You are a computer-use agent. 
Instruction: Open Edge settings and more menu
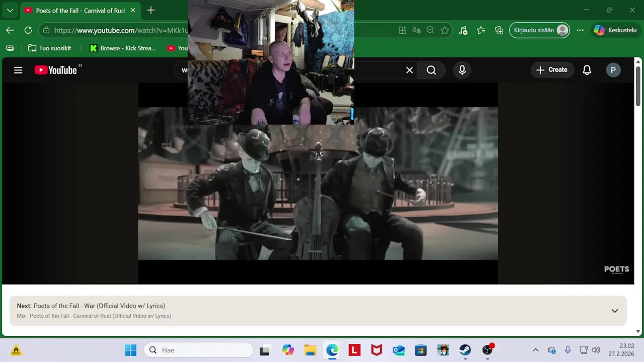[580, 30]
